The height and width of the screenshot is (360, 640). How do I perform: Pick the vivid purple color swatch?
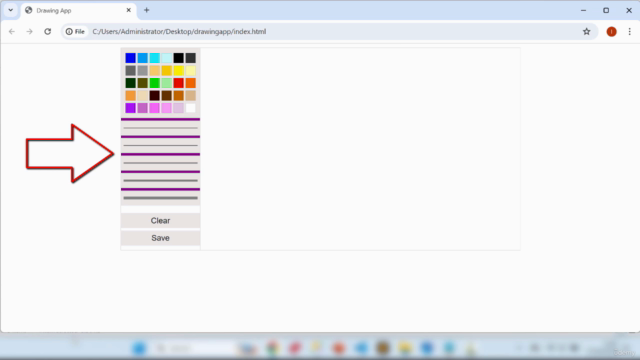point(131,108)
